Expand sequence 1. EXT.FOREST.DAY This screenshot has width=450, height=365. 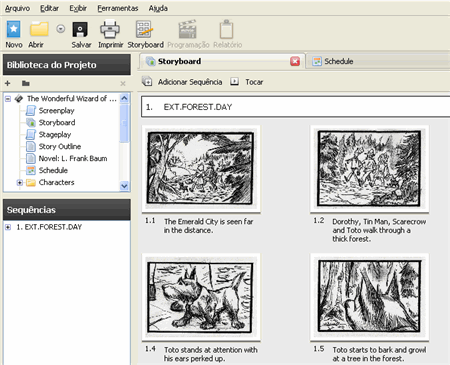8,227
